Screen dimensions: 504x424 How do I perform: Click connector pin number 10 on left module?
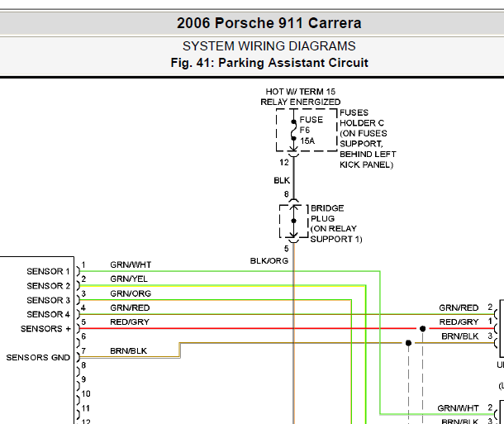tap(86, 393)
